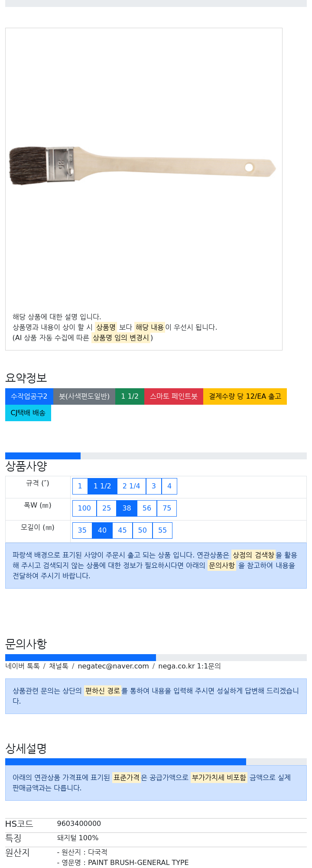Click the negatec@naver.com contact email

(113, 666)
